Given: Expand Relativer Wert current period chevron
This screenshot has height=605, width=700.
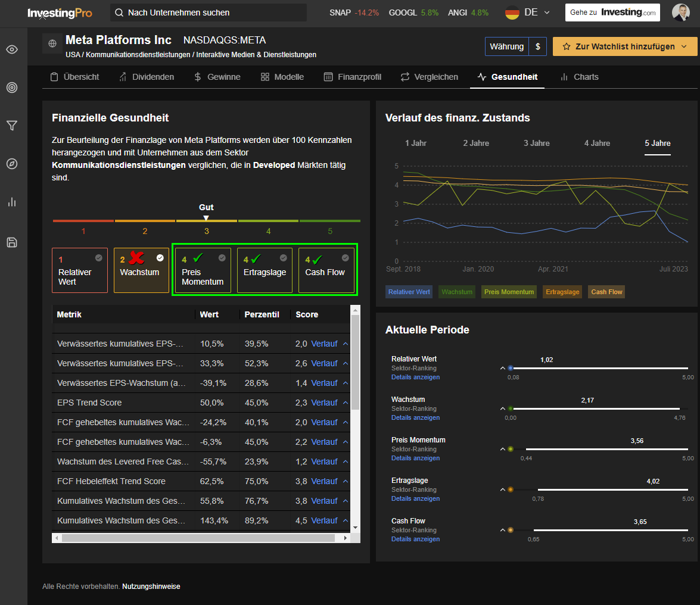Looking at the screenshot, I should 503,368.
